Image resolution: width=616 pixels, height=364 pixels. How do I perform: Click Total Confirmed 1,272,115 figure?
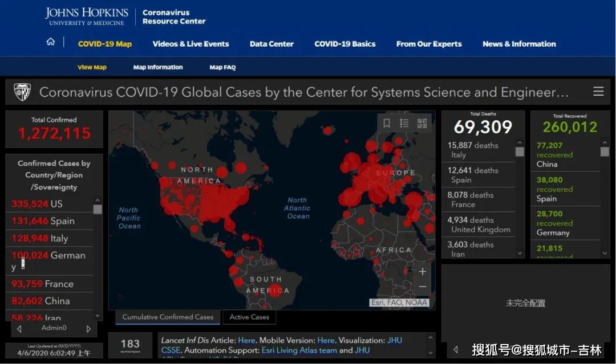tap(54, 133)
